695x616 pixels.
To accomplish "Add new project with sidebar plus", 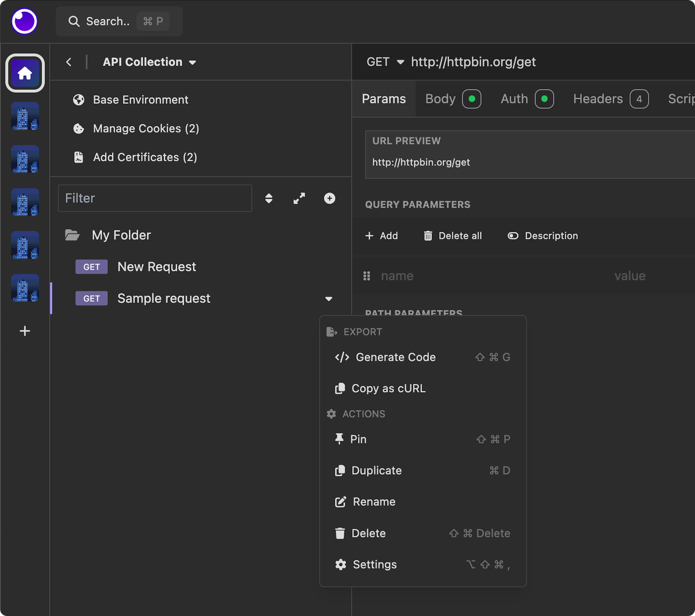I will point(25,331).
